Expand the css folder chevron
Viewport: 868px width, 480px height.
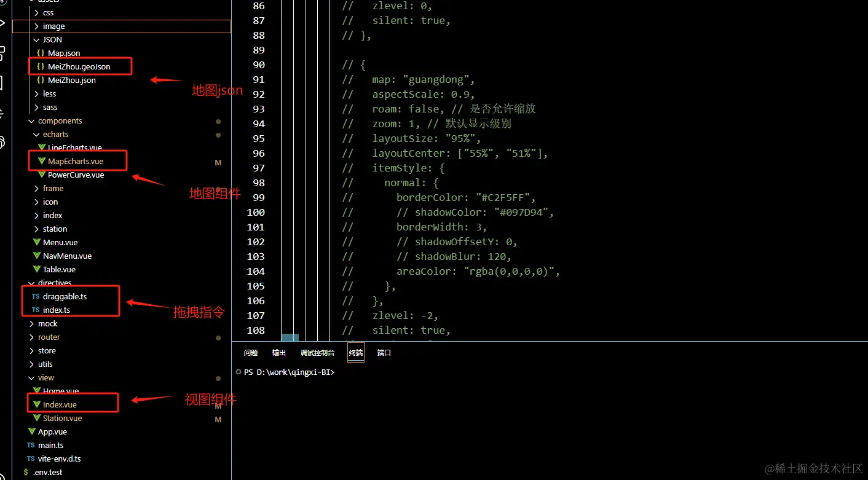click(36, 13)
